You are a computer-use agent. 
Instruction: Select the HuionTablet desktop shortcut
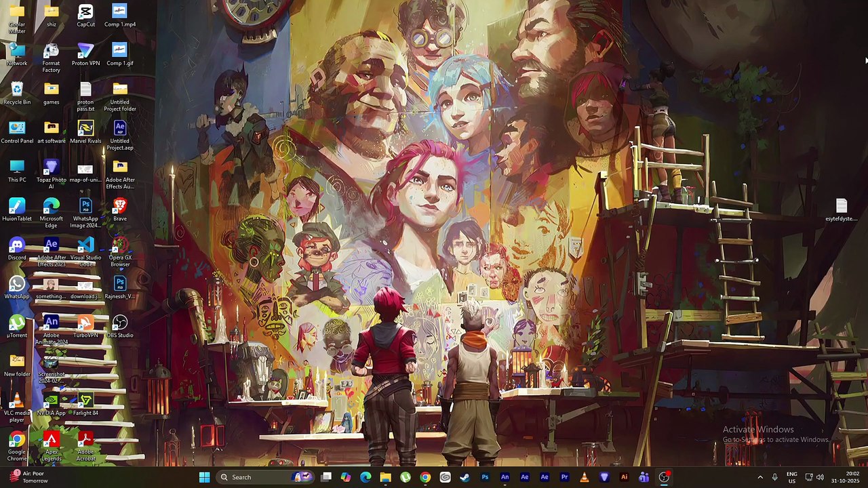coord(17,209)
